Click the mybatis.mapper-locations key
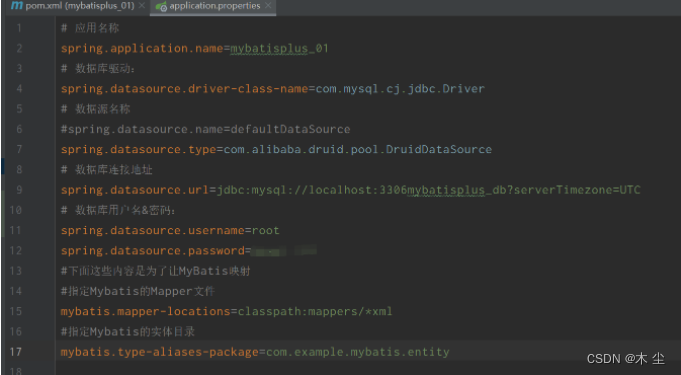 145,312
